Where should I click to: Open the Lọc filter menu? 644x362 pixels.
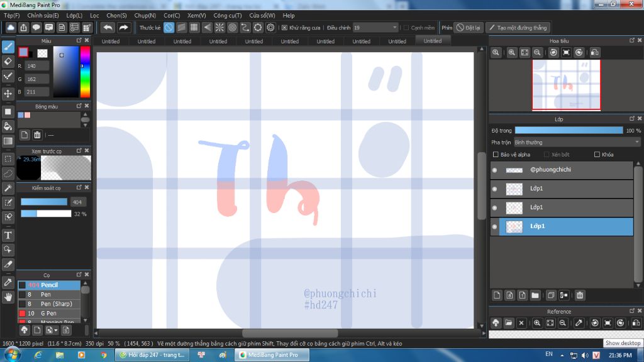pyautogui.click(x=94, y=15)
